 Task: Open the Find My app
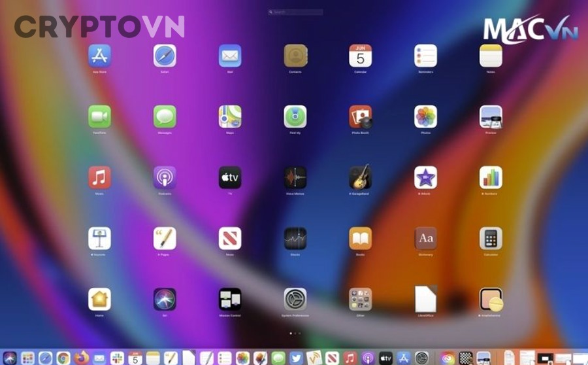(x=295, y=116)
